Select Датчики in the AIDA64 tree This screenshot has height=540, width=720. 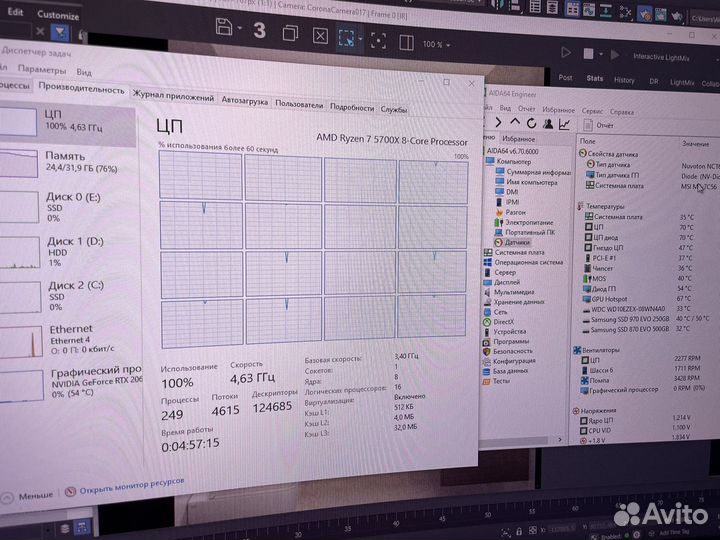pos(517,241)
